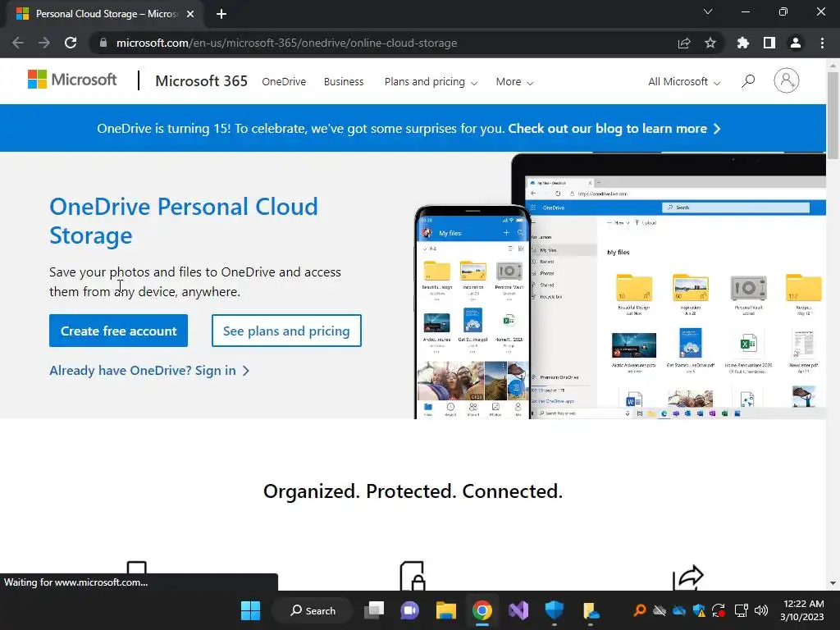Click the Windows Security warning tray icon
Image resolution: width=840 pixels, height=630 pixels.
coord(699,610)
